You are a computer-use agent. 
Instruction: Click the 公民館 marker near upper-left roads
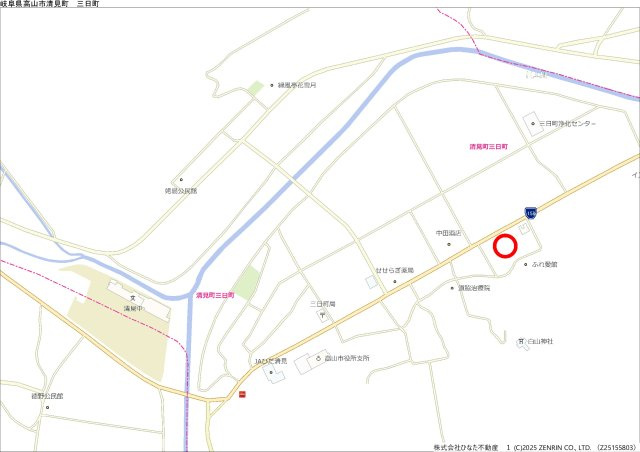[x=181, y=179]
